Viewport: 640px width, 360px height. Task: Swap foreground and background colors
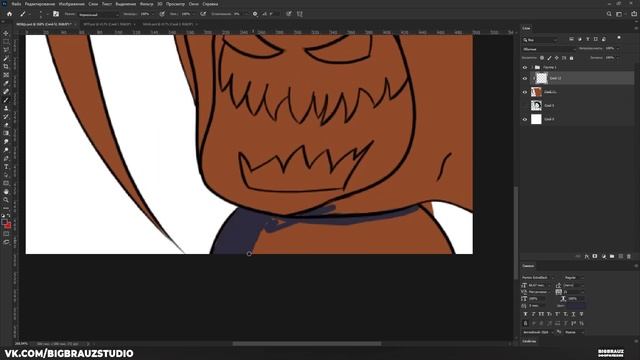click(x=9, y=216)
